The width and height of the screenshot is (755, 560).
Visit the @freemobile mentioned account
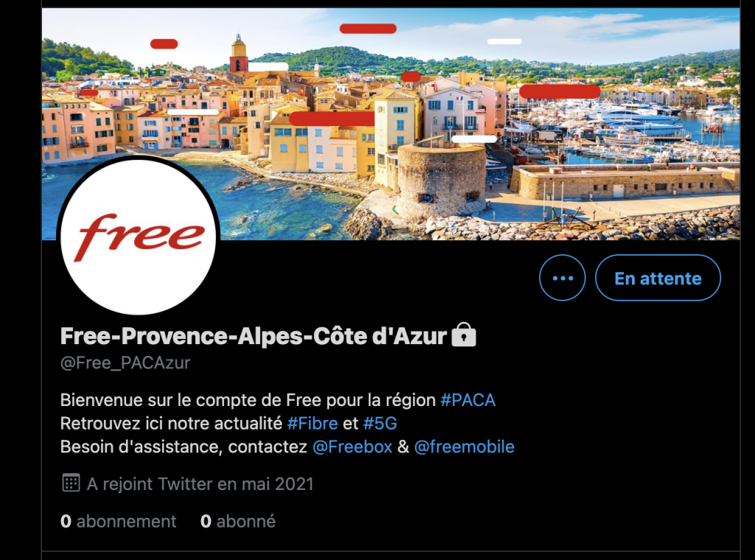point(465,447)
